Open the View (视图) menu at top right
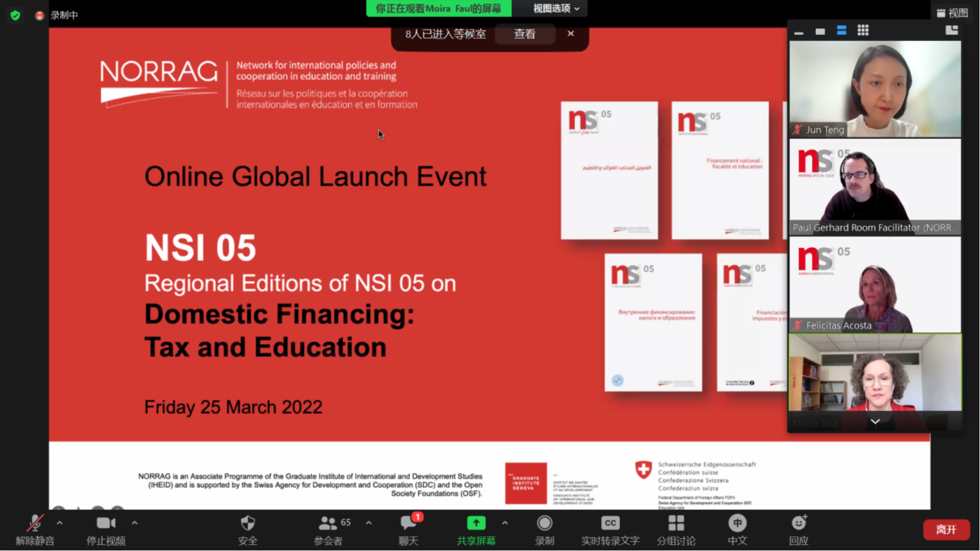The width and height of the screenshot is (980, 551). [x=952, y=13]
